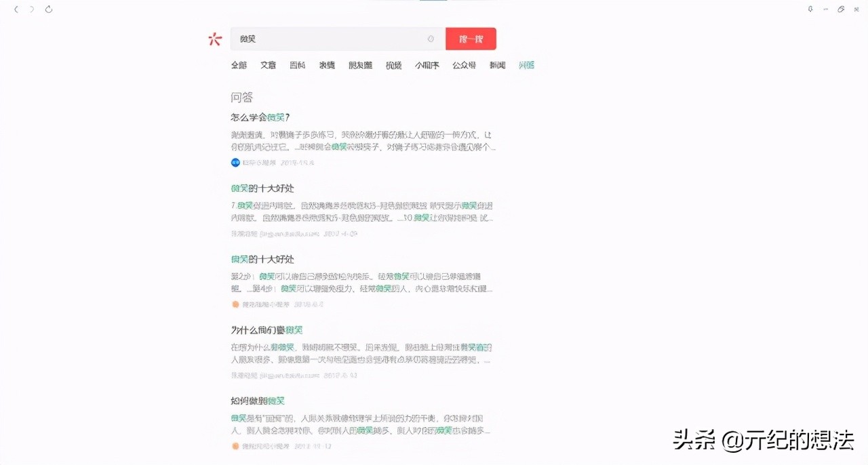Click the red search app logo

tap(215, 39)
